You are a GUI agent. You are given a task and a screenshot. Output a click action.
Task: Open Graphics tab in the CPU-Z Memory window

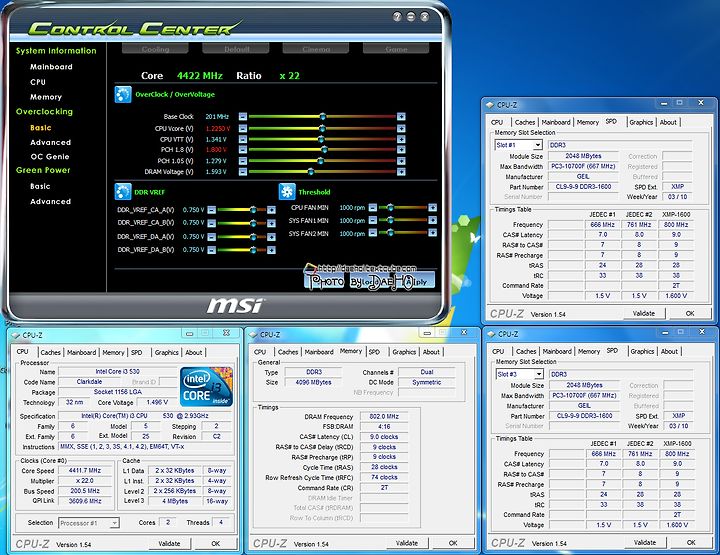pyautogui.click(x=404, y=352)
